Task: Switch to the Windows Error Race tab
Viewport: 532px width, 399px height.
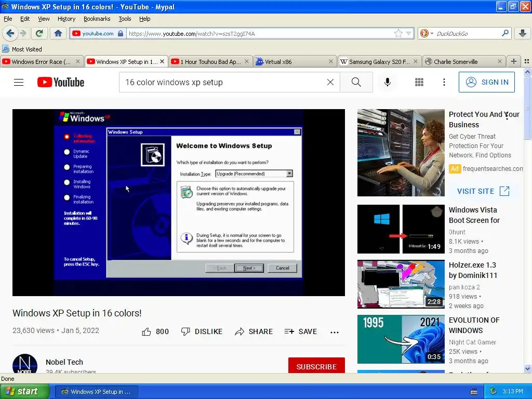Action: (42, 61)
